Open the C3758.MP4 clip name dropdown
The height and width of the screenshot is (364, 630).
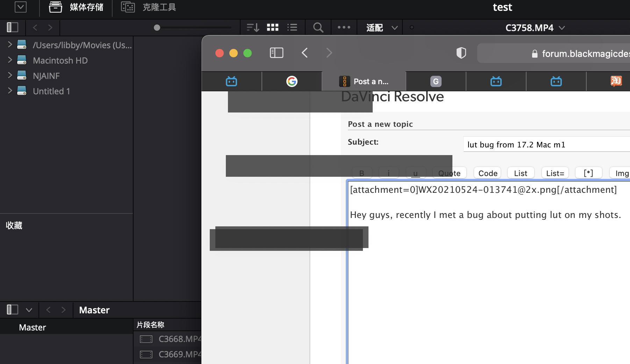point(535,28)
